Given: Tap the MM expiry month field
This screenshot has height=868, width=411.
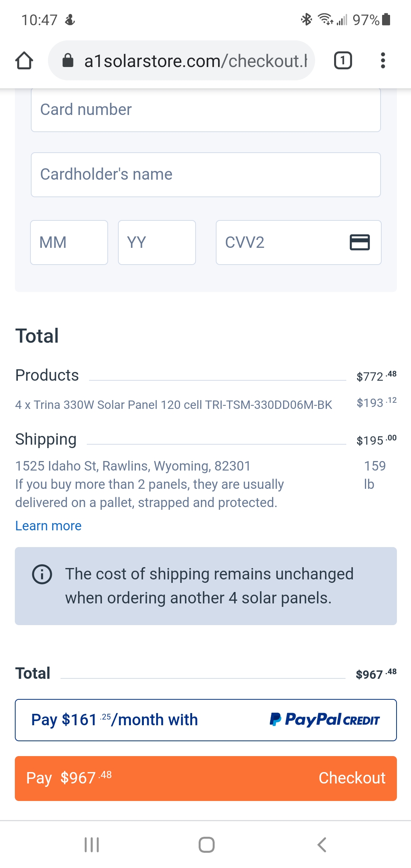Looking at the screenshot, I should click(x=69, y=243).
